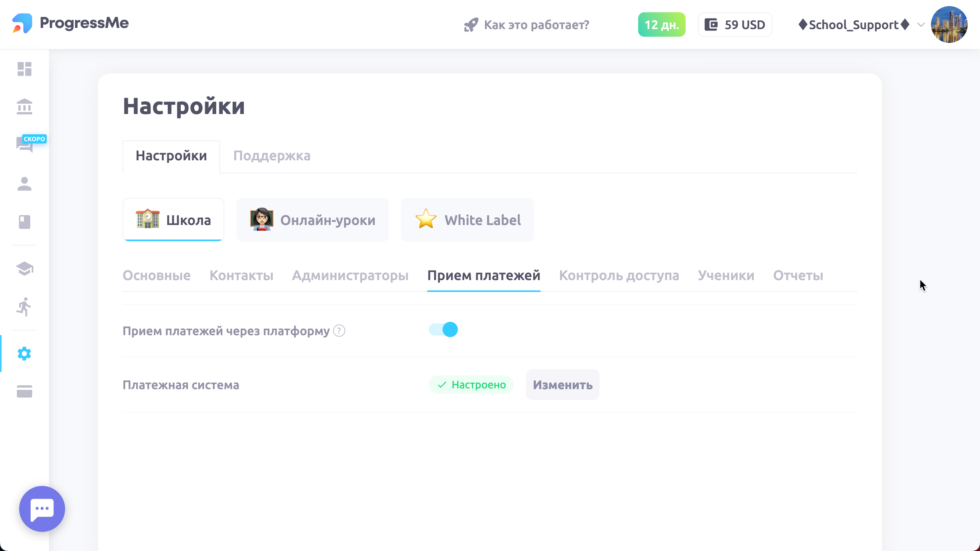The height and width of the screenshot is (551, 980).
Task: Click the Изменить button
Action: click(x=562, y=385)
